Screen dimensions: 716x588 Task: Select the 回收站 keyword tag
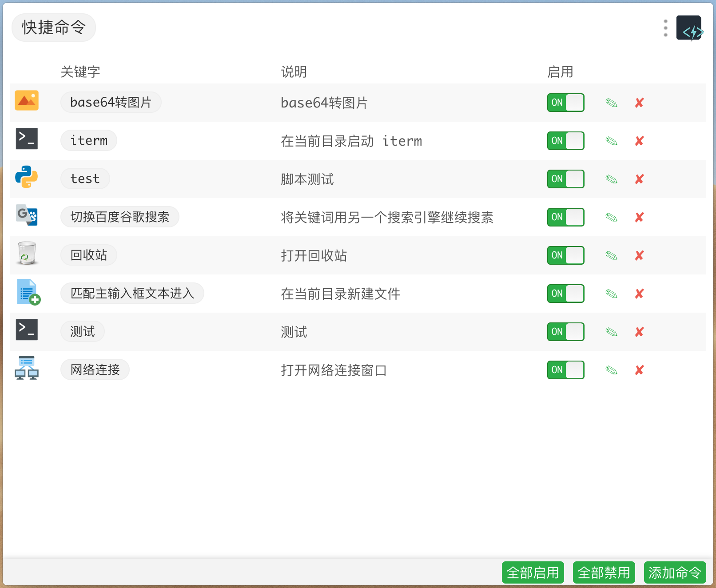pos(89,255)
